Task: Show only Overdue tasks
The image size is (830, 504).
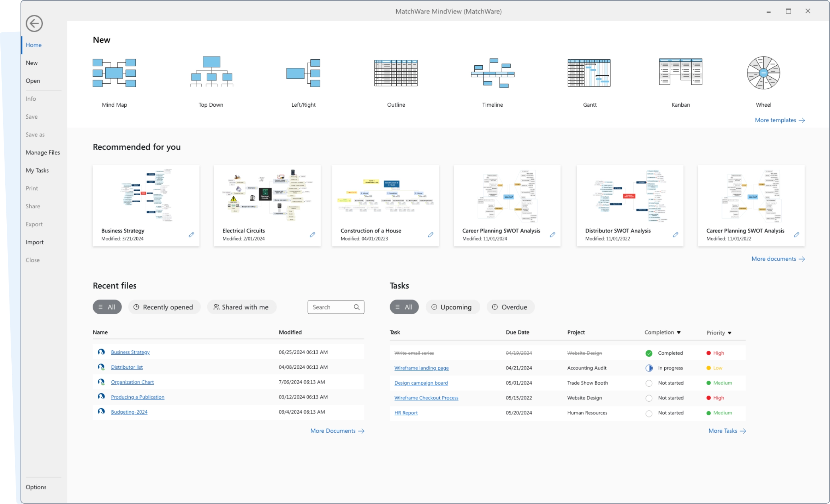Action: (510, 307)
